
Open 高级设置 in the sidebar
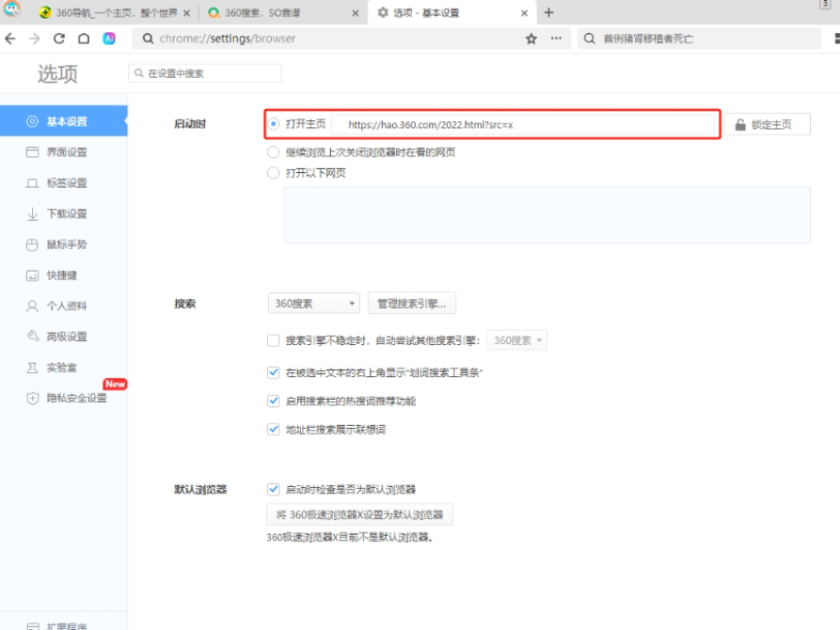coord(64,337)
